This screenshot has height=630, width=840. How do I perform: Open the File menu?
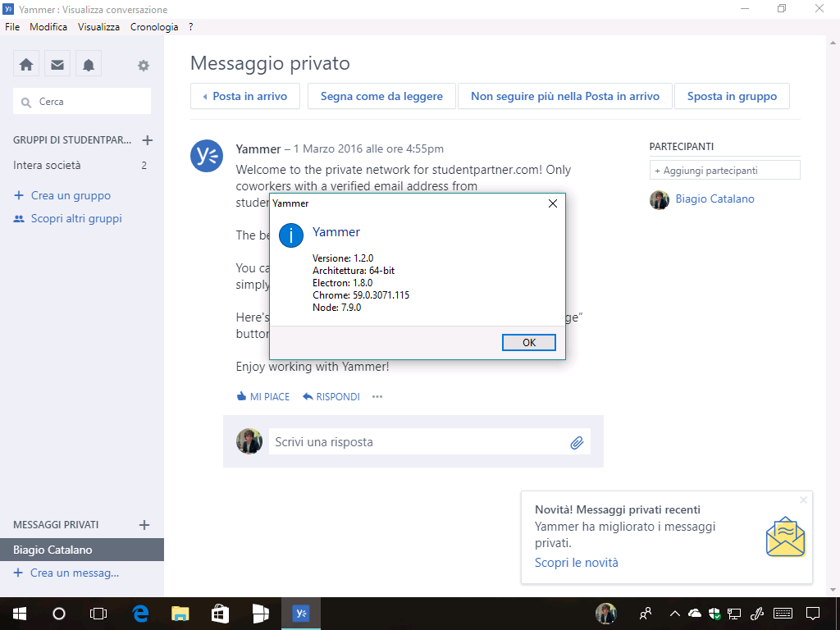coord(12,27)
